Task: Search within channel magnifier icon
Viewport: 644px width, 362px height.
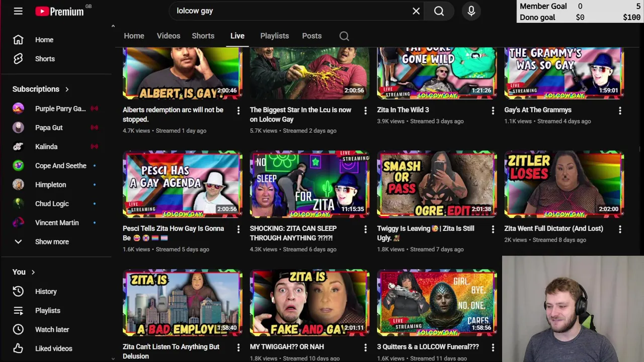Action: click(344, 36)
